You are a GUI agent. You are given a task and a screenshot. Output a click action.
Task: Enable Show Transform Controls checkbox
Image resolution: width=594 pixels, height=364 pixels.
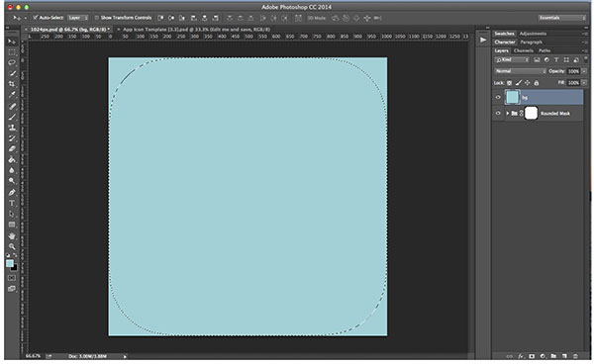[x=96, y=18]
